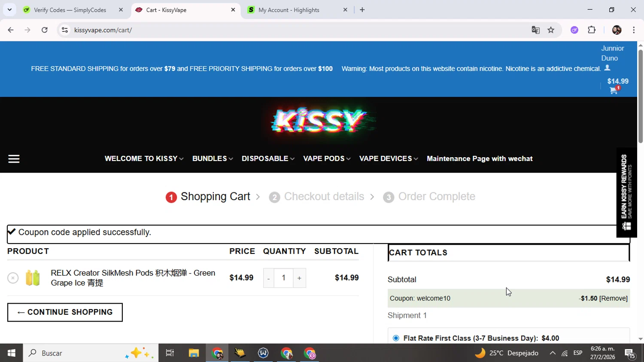Close the Cart - KissyVape tab
This screenshot has height=362, width=644.
[233, 10]
